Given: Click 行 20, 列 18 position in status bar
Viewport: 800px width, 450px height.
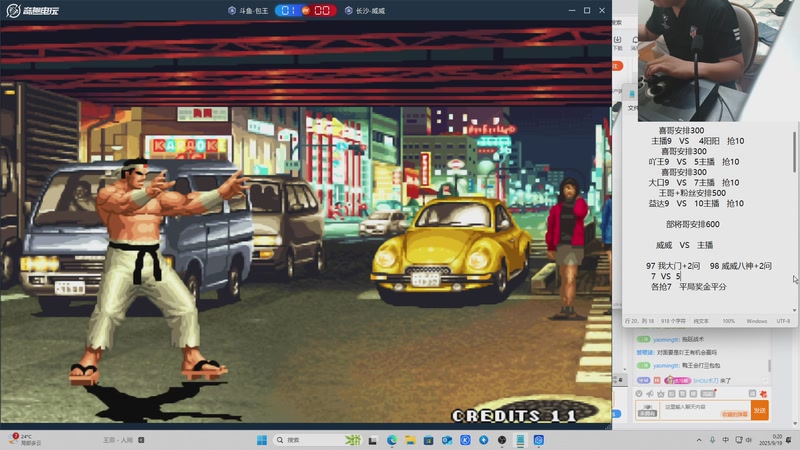Looking at the screenshot, I should 639,321.
